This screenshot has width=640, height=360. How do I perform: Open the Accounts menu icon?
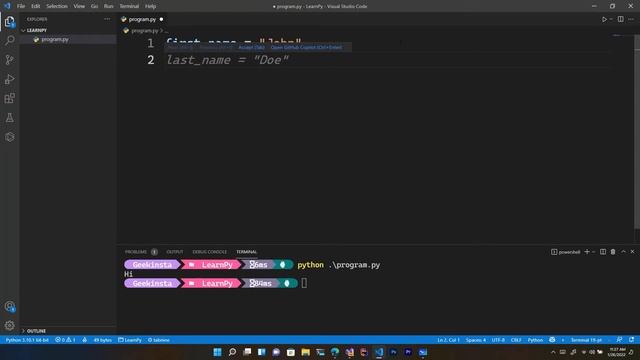tap(9, 307)
